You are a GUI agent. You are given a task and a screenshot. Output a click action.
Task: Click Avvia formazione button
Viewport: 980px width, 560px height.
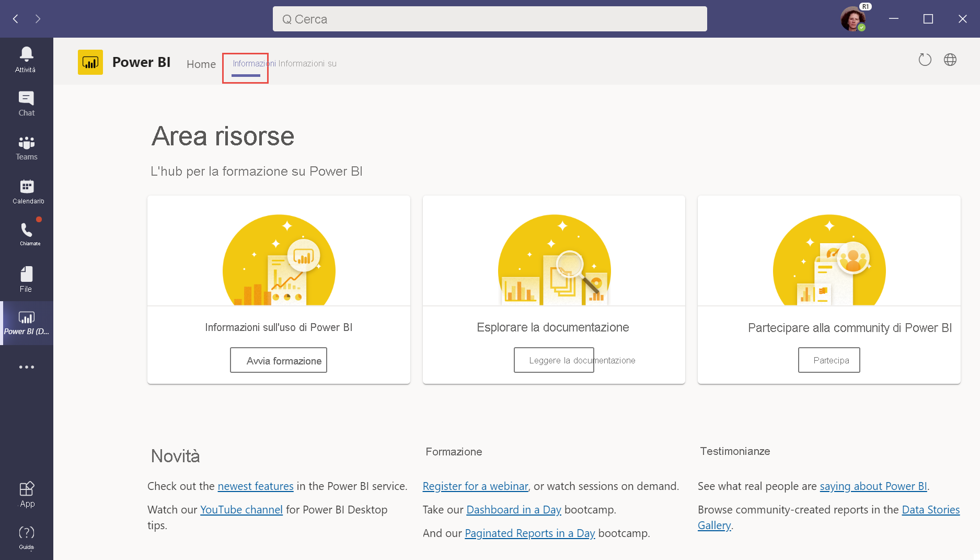pos(279,360)
